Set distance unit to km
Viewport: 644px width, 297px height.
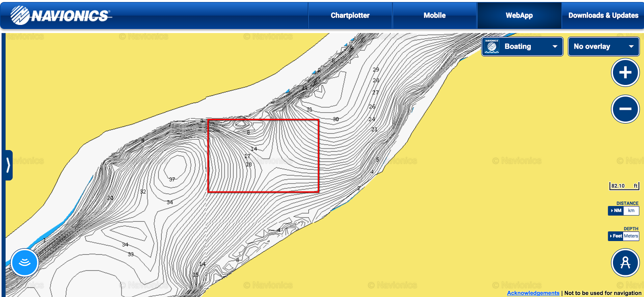click(632, 211)
